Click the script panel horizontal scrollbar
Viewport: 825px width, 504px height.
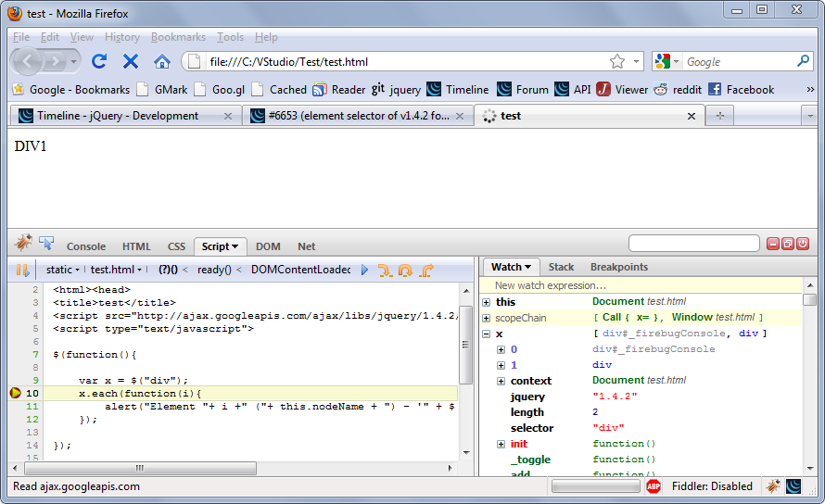139,469
